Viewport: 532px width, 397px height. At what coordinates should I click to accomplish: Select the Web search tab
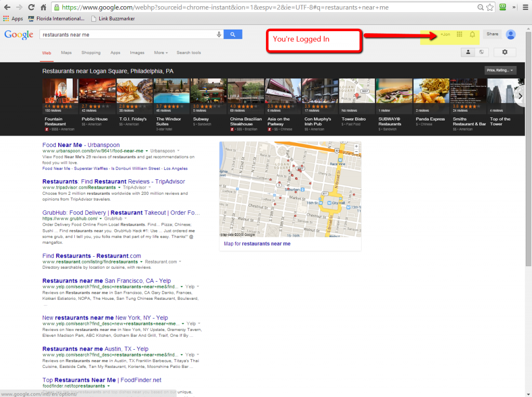click(x=46, y=53)
